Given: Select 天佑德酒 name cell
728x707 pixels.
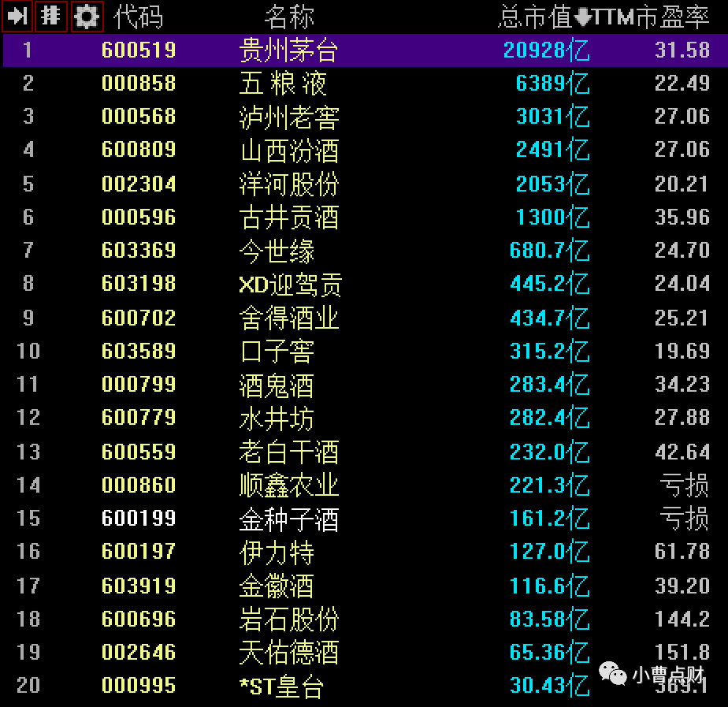Looking at the screenshot, I should [x=289, y=652].
